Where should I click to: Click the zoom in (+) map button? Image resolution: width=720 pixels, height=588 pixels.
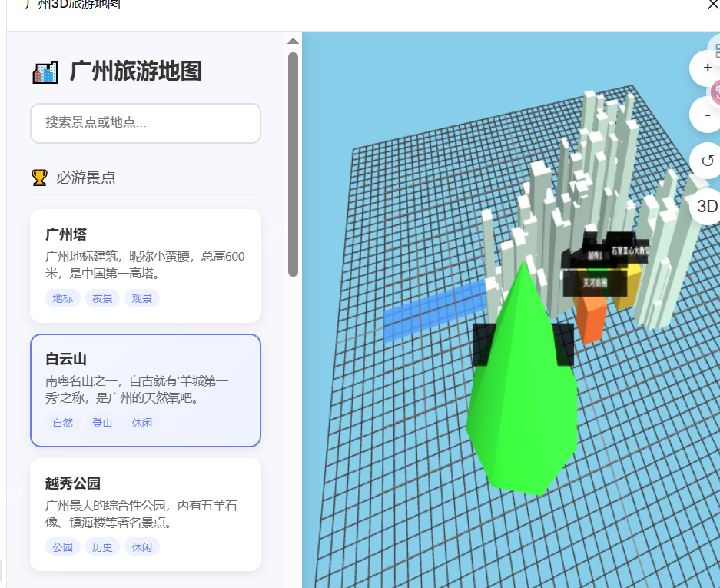coord(706,68)
